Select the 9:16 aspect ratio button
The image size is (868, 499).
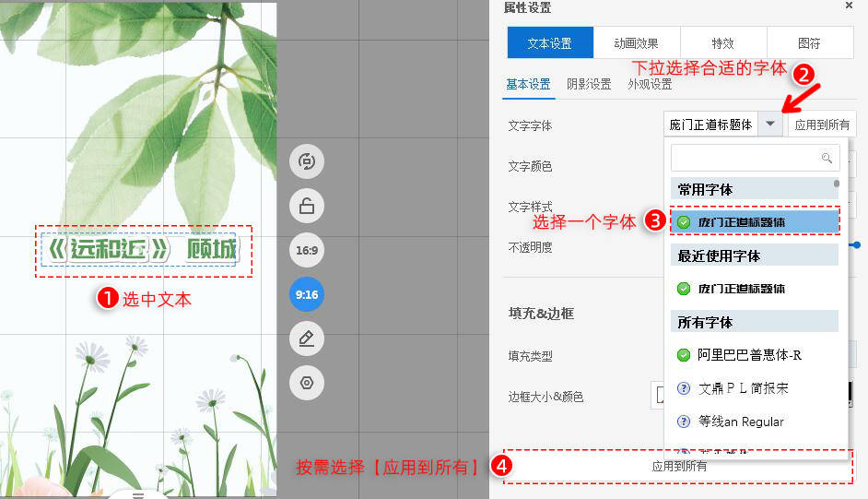tap(307, 294)
